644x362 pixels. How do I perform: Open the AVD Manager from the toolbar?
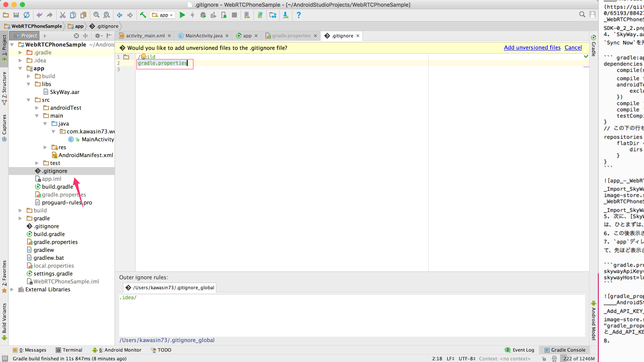[247, 15]
